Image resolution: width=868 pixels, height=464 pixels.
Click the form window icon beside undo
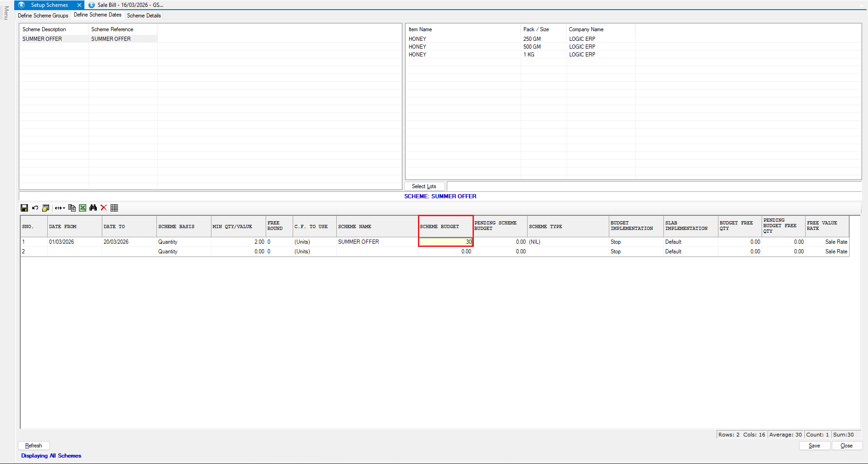pyautogui.click(x=45, y=208)
